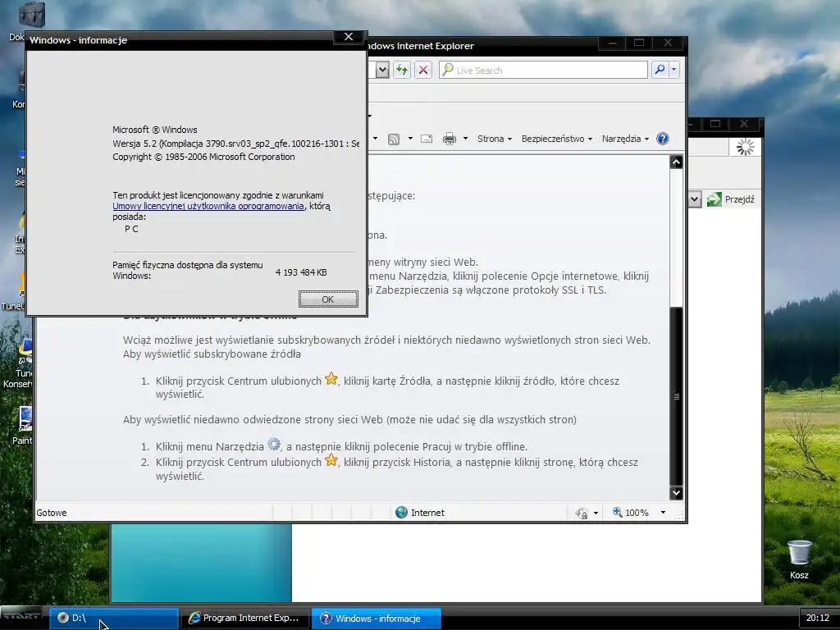Screen dimensions: 840x630
Task: Open the zoom level dropdown arrow at 100%
Action: point(663,513)
